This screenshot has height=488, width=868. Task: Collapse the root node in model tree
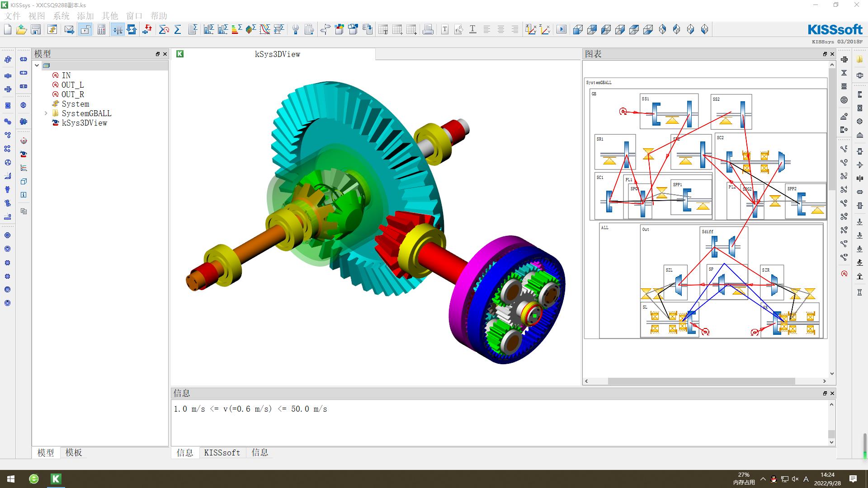click(x=37, y=66)
